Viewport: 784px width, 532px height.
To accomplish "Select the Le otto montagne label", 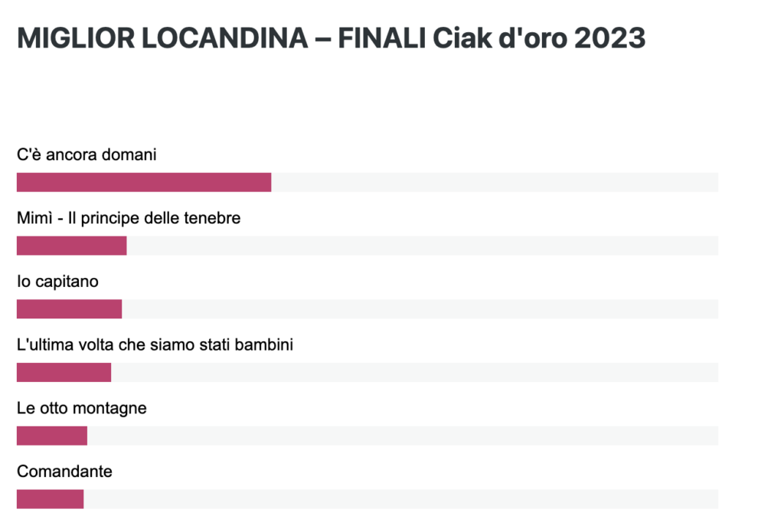I will click(81, 408).
